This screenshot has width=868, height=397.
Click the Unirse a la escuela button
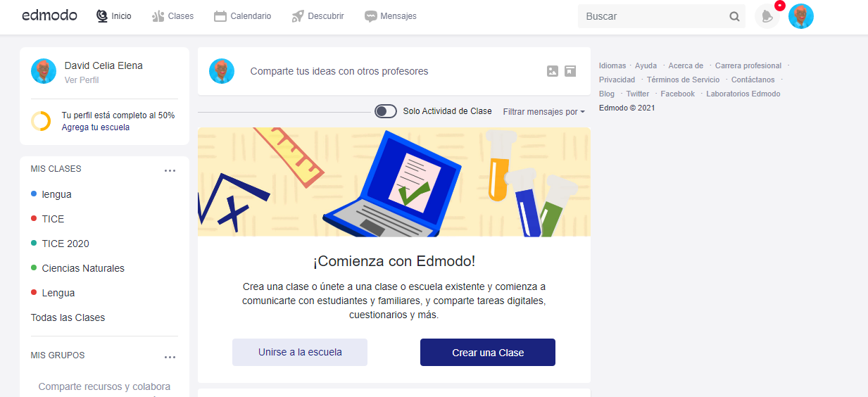tap(300, 353)
